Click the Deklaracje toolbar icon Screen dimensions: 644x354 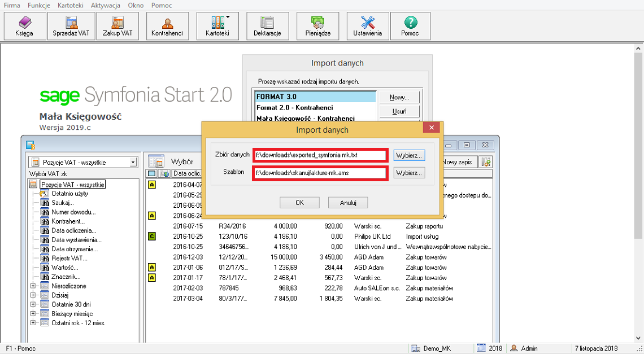coord(267,26)
